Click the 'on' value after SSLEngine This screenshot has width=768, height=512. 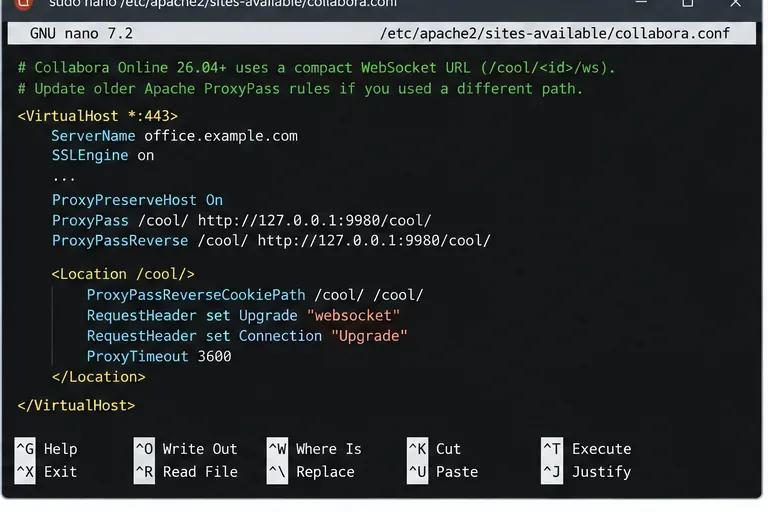click(x=145, y=156)
